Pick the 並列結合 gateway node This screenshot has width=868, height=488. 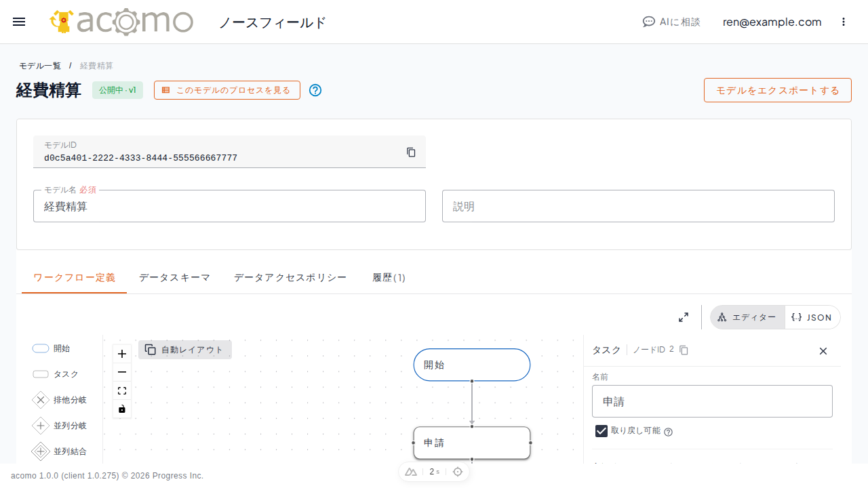click(x=59, y=451)
